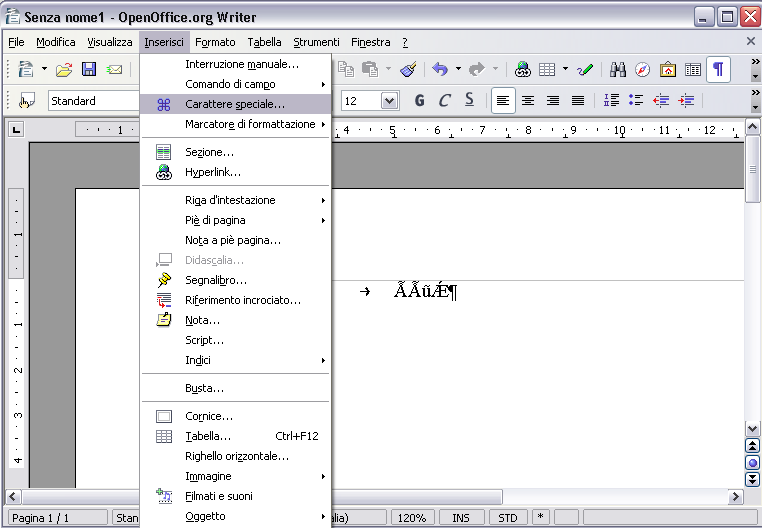Select Interruzione manuale menu entry
Viewport: 762px width, 528px height.
pyautogui.click(x=236, y=64)
